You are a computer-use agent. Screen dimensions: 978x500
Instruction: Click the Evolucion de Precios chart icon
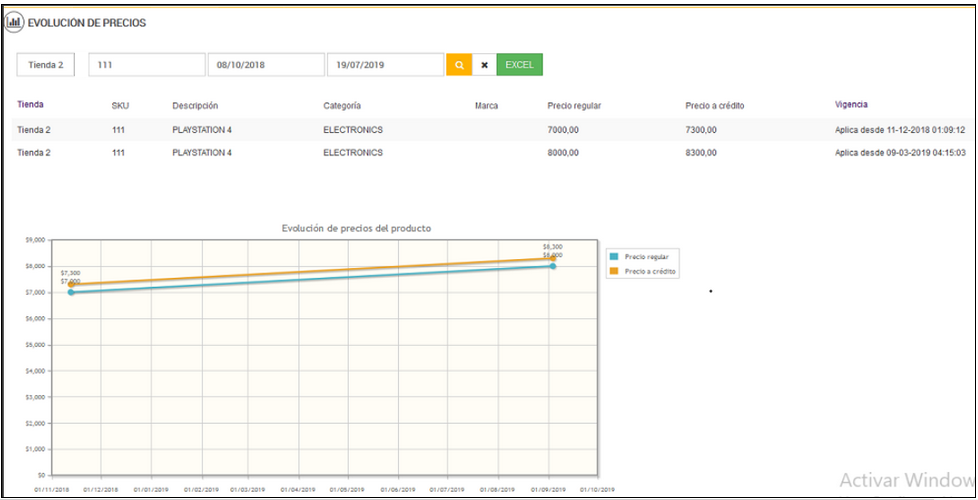point(14,22)
